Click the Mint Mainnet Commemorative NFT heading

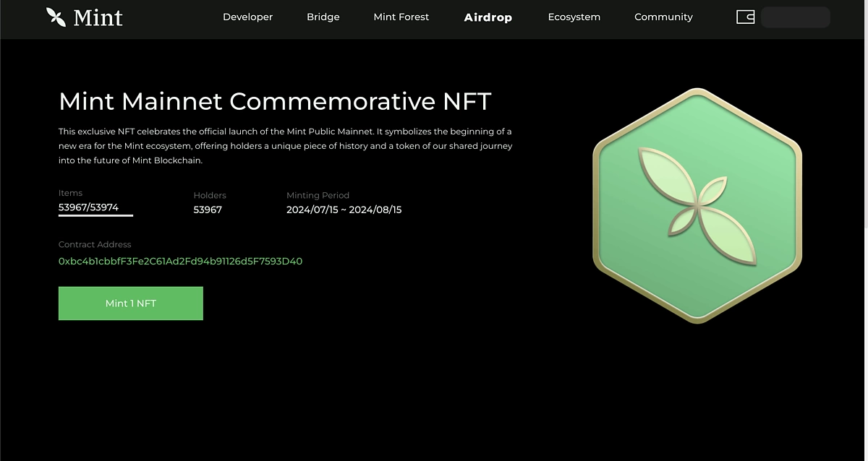[x=275, y=101]
